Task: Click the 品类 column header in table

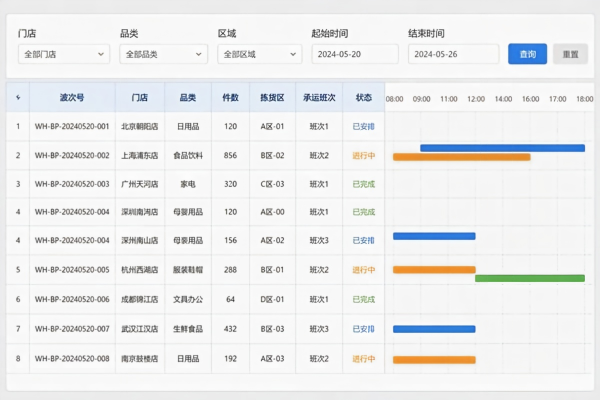Action: (188, 98)
